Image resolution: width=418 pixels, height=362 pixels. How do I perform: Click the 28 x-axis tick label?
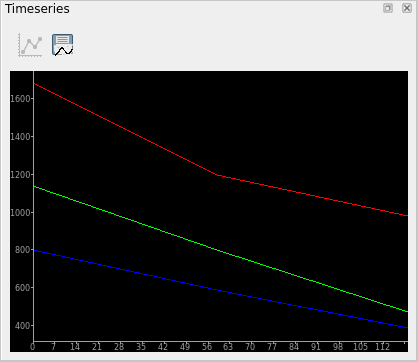[x=119, y=347]
